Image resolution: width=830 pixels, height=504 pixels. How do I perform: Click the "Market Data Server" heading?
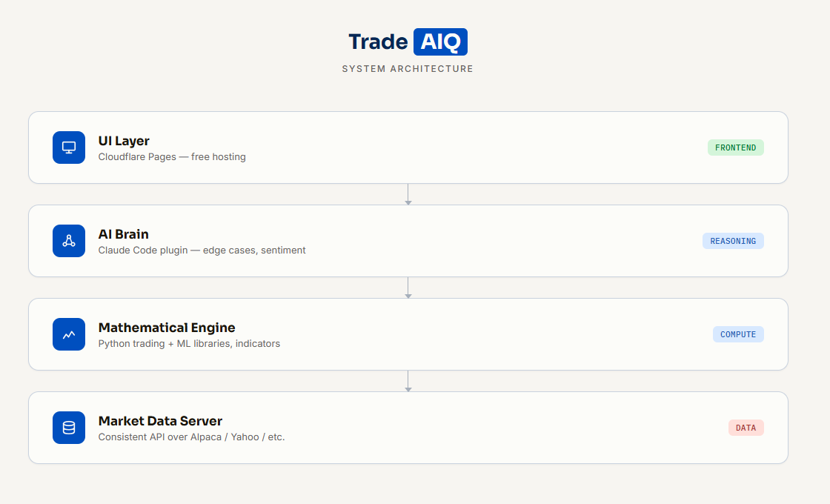coord(160,421)
